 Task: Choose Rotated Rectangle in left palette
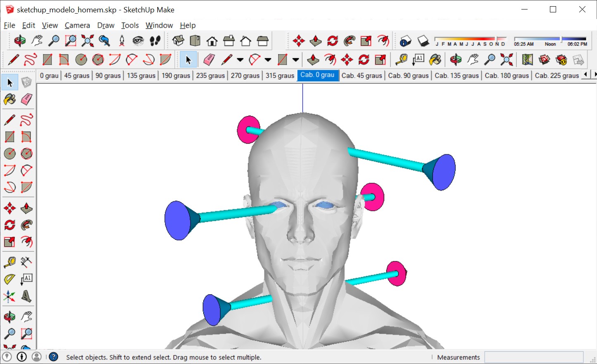tap(26, 137)
